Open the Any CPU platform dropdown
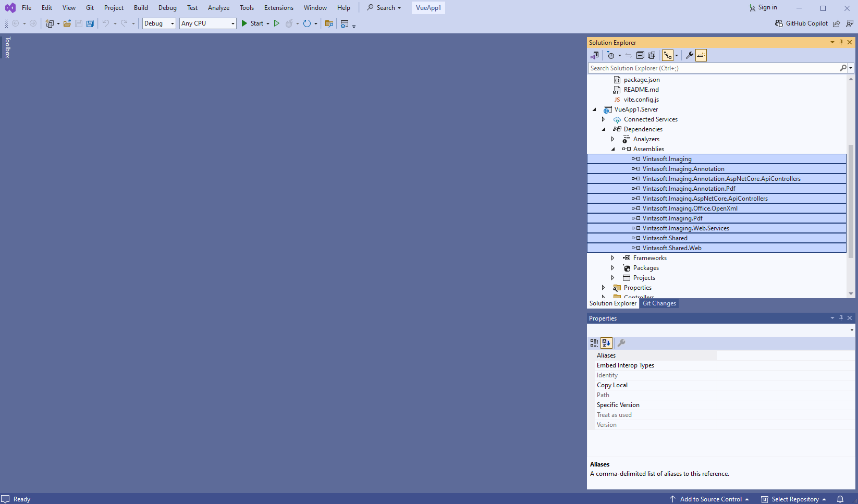 (208, 23)
